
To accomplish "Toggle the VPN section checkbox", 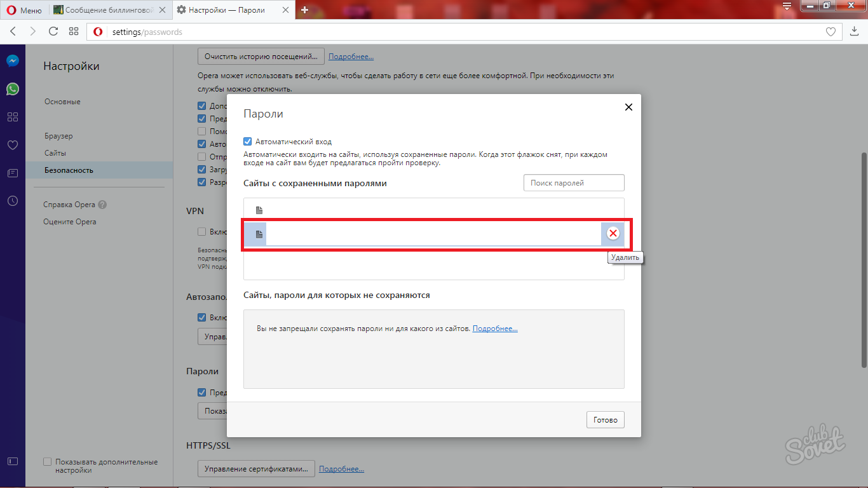I will pos(201,232).
